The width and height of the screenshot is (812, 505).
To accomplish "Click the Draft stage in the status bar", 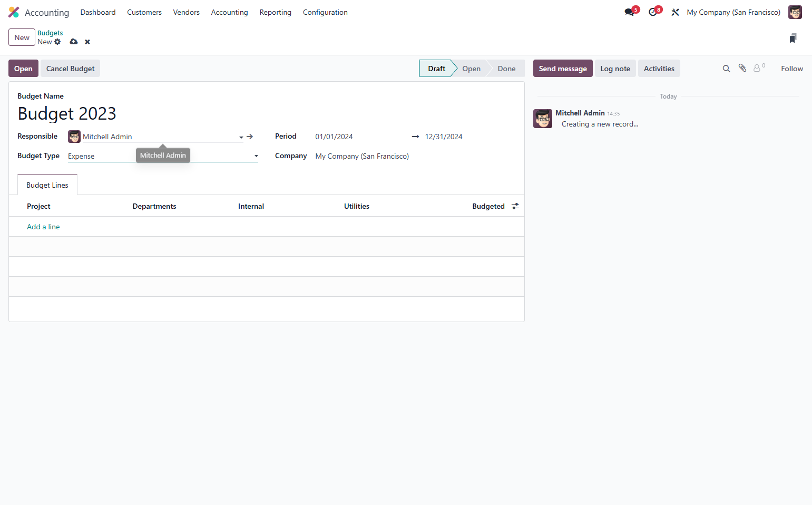I will point(436,69).
